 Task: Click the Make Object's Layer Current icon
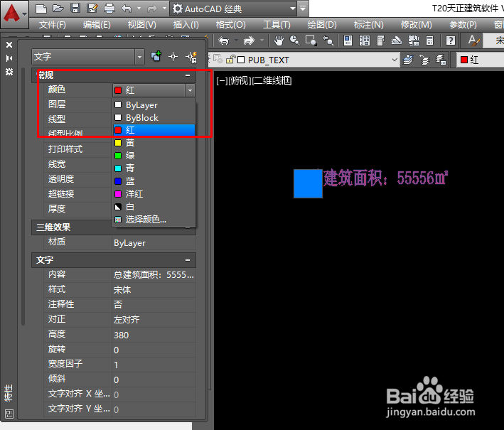coord(408,60)
